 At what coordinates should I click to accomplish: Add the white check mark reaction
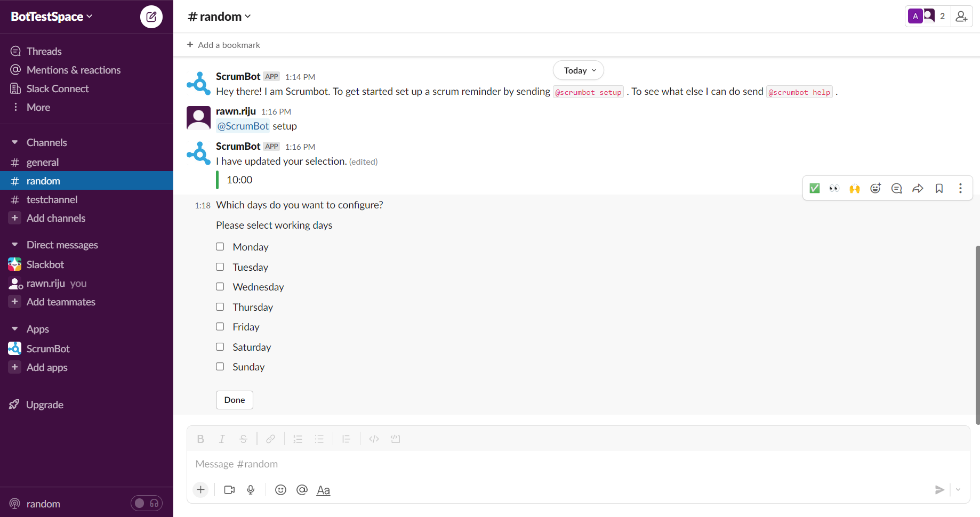(x=814, y=188)
